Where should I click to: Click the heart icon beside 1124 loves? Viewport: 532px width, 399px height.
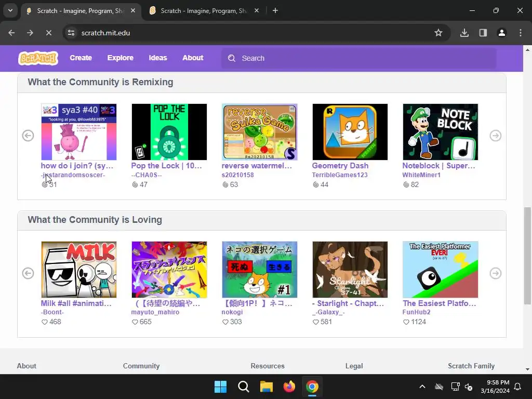[406, 322]
